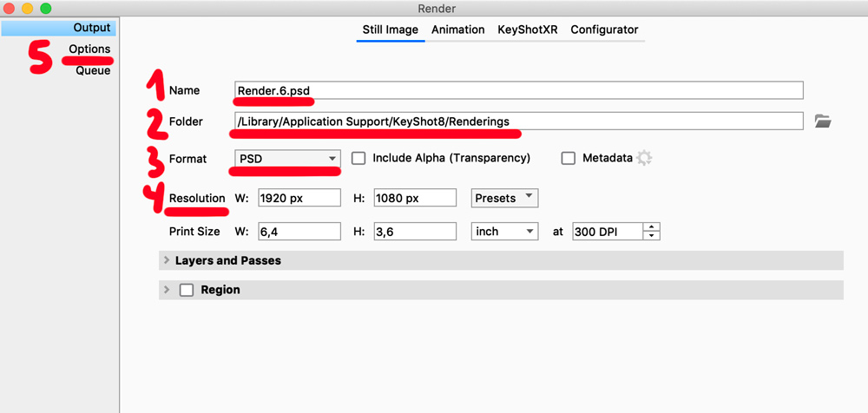
Task: Close the Render window with the red button
Action: coord(9,9)
